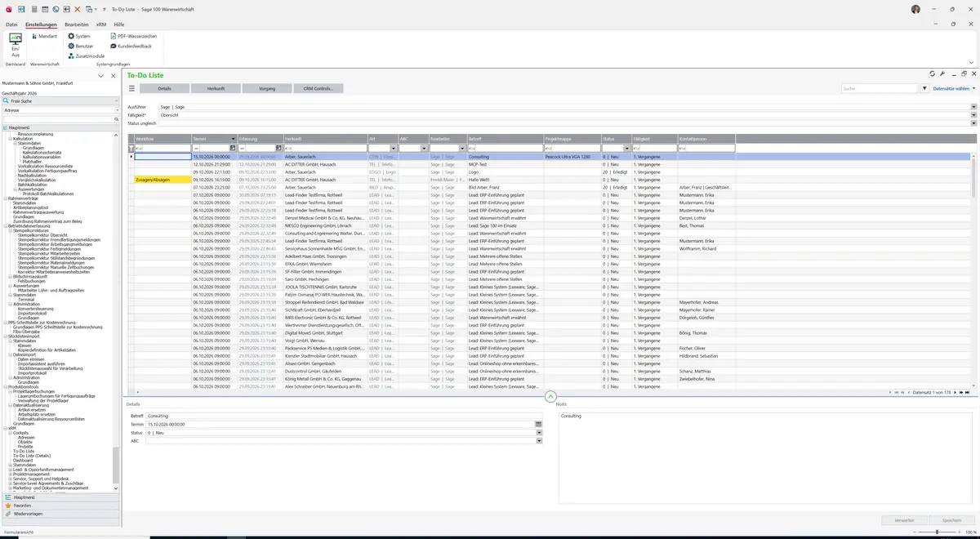Click the refresh icon in To-Do Liste header
The width and height of the screenshot is (980, 539).
pos(933,73)
